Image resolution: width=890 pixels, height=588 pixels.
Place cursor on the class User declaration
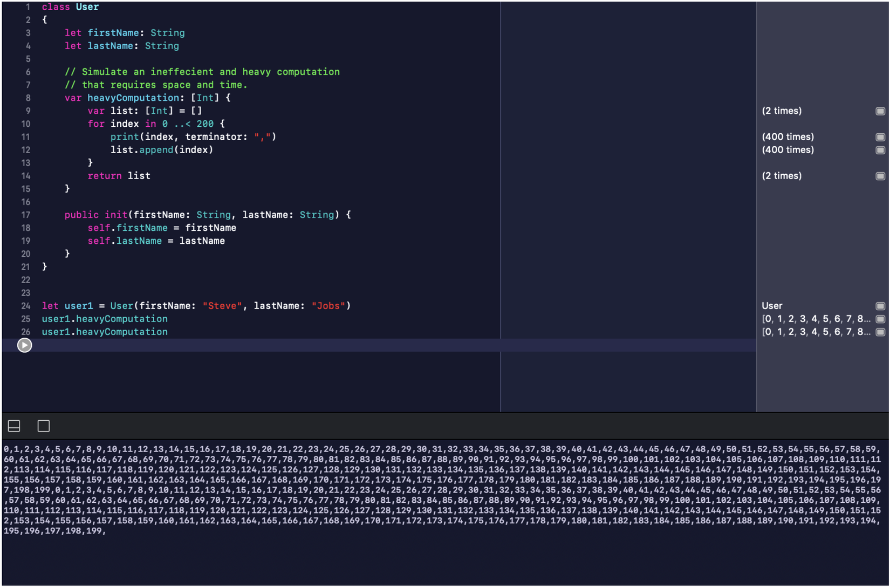(x=70, y=7)
